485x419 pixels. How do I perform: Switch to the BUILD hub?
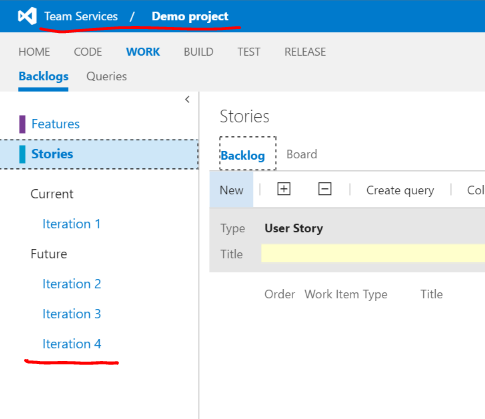[x=198, y=52]
